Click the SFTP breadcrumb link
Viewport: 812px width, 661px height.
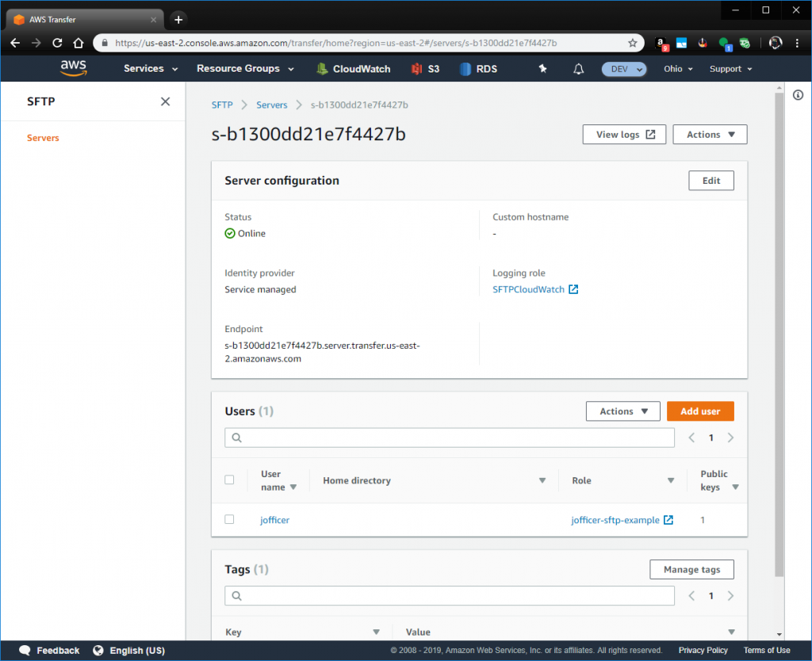tap(222, 105)
